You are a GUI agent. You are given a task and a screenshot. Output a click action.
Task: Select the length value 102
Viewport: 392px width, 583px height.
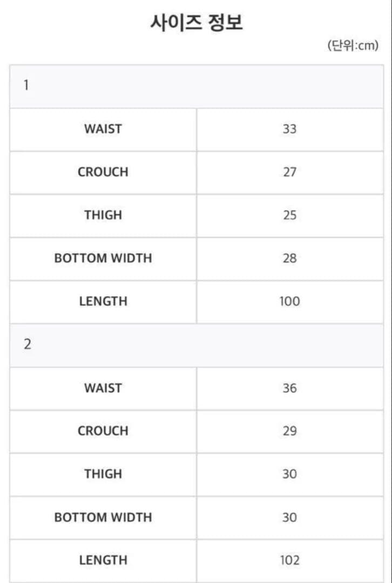[289, 560]
